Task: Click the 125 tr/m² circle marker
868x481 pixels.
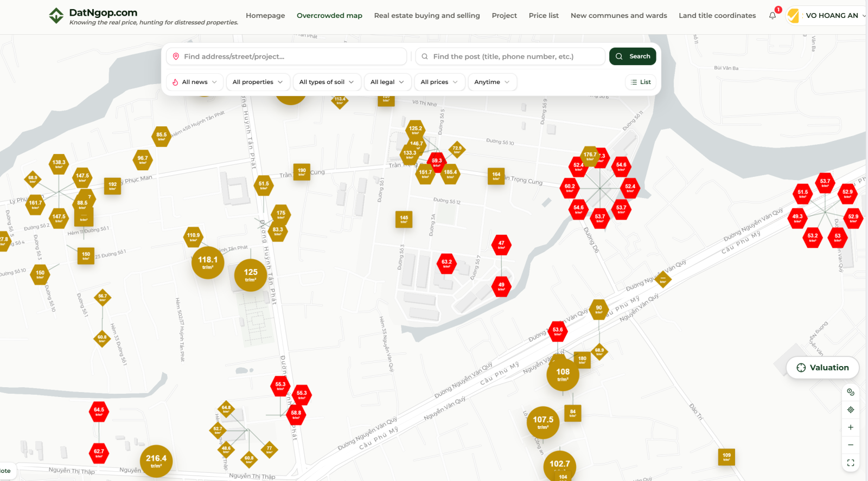Action: [251, 275]
